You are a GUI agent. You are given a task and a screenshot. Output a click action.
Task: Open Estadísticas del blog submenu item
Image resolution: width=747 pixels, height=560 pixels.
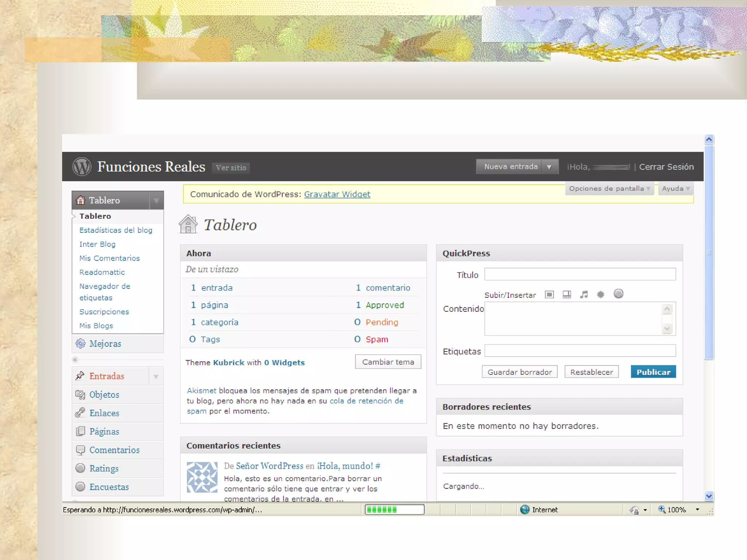point(116,230)
